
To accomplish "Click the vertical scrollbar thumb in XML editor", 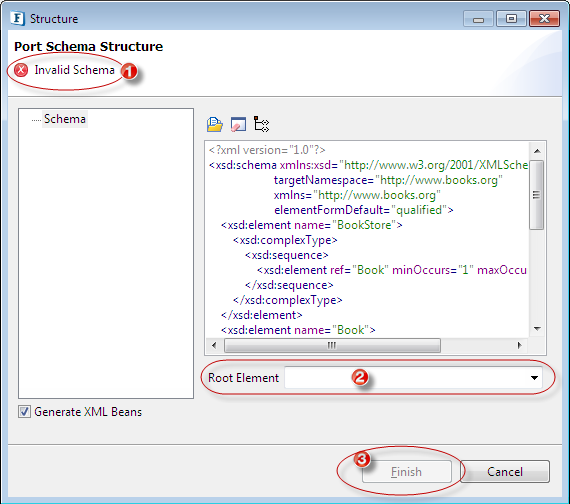I will click(537, 195).
